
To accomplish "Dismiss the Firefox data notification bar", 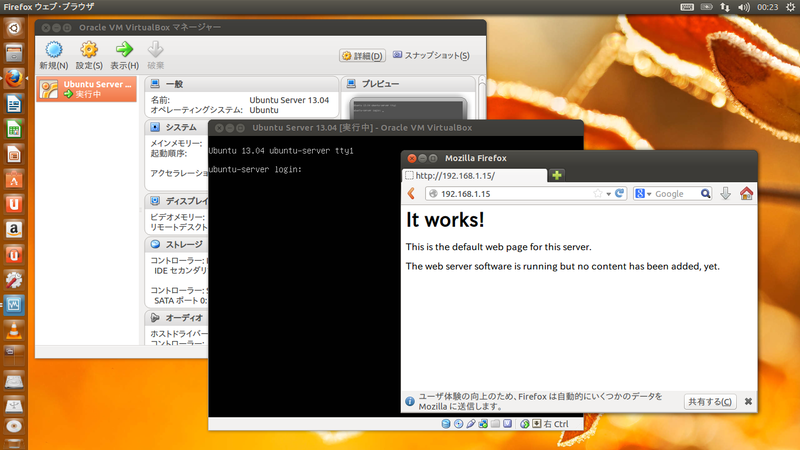I will coord(748,402).
